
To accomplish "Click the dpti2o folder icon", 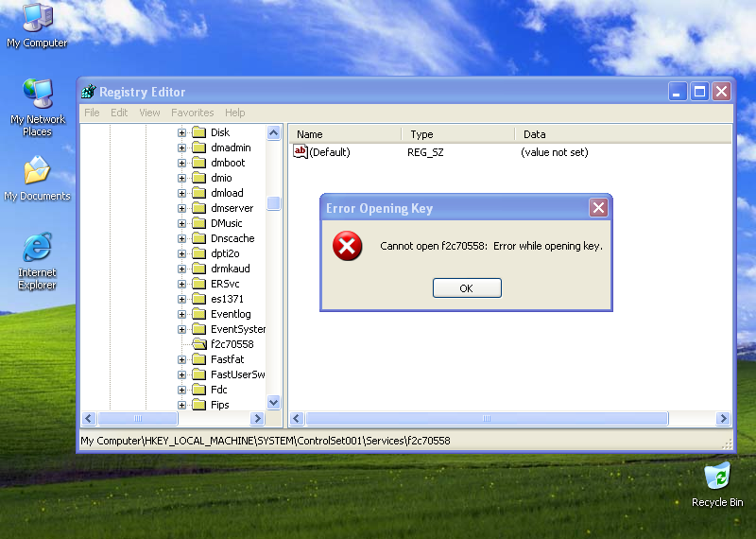I will pos(198,253).
